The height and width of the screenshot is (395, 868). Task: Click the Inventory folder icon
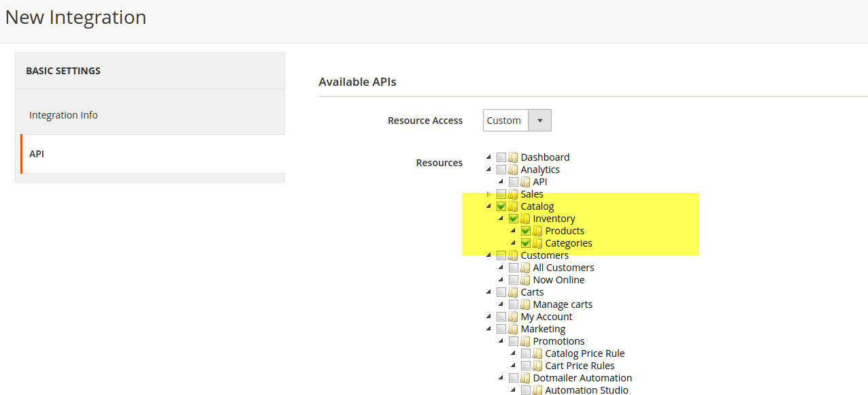click(524, 218)
